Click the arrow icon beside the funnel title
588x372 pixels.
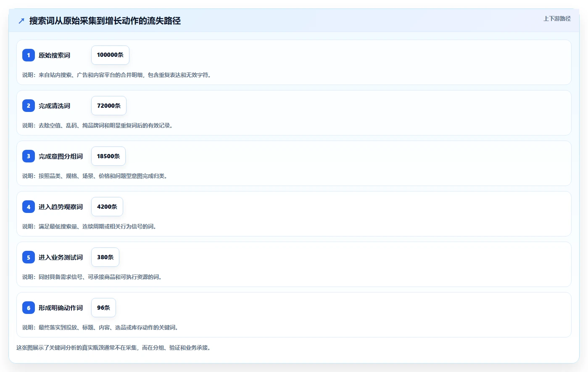[x=21, y=21]
